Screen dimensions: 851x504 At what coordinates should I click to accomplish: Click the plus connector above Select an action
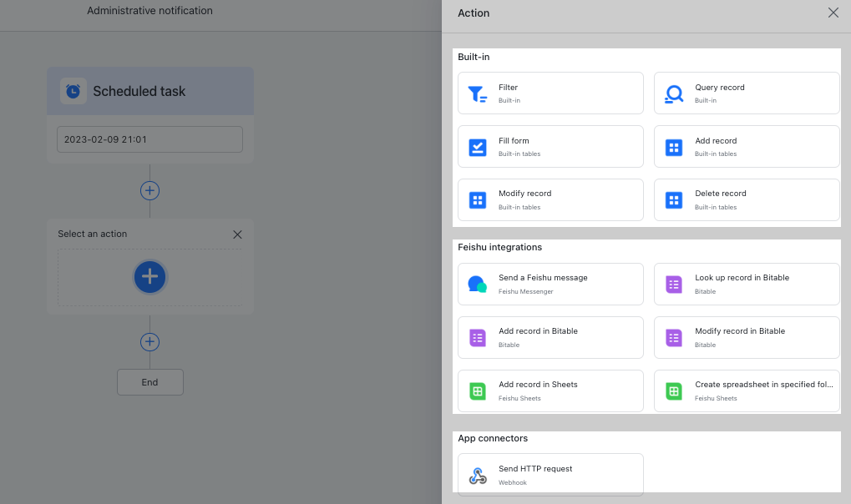149,190
